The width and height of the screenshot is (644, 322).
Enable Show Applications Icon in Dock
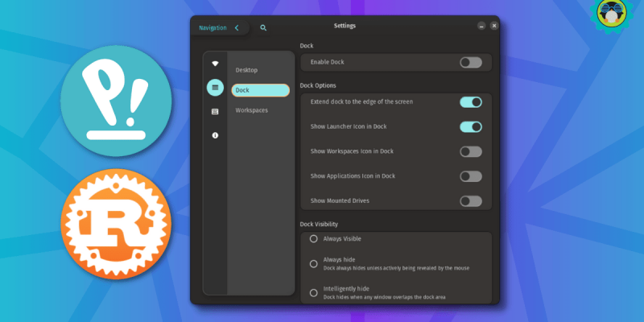471,176
